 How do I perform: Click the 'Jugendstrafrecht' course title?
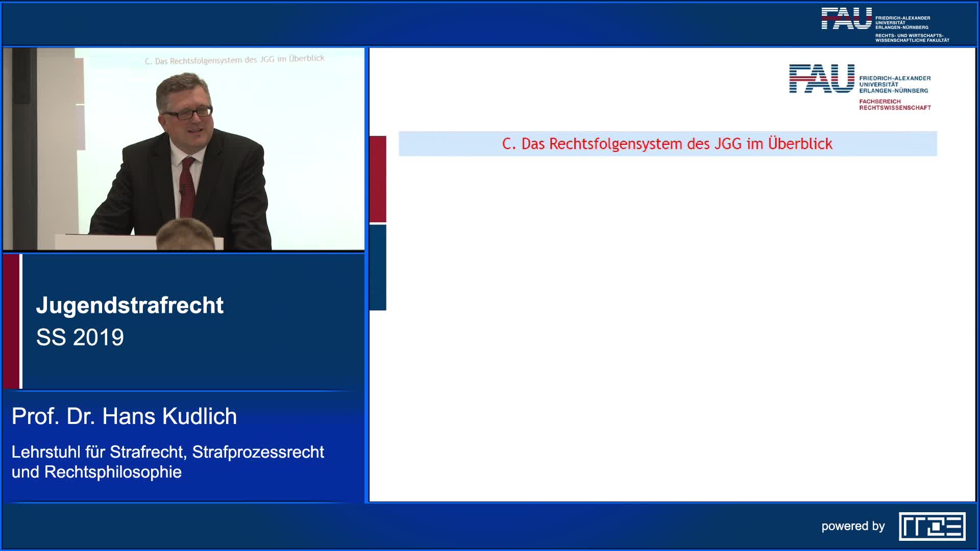pos(130,305)
